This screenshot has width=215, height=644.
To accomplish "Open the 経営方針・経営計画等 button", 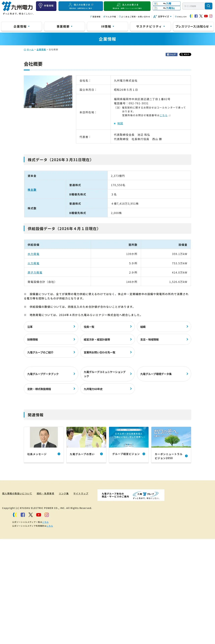I will (x=107, y=339).
